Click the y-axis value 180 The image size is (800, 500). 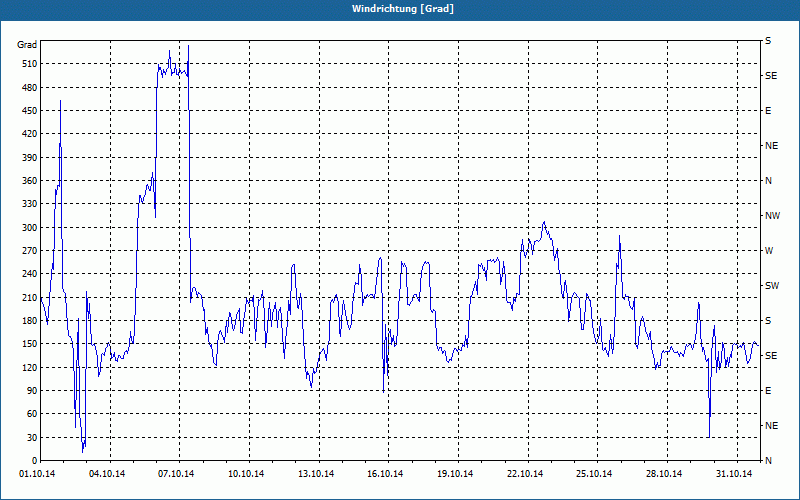(x=30, y=321)
